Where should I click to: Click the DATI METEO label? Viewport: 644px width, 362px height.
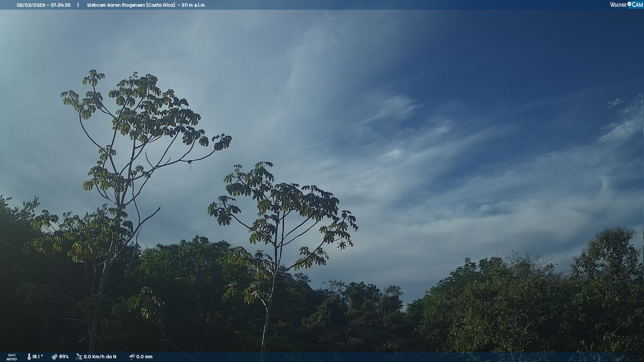point(12,357)
